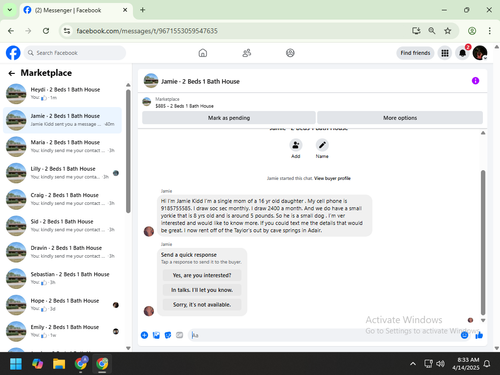Open the emoji picker in message box
The image size is (500, 375).
(464, 335)
